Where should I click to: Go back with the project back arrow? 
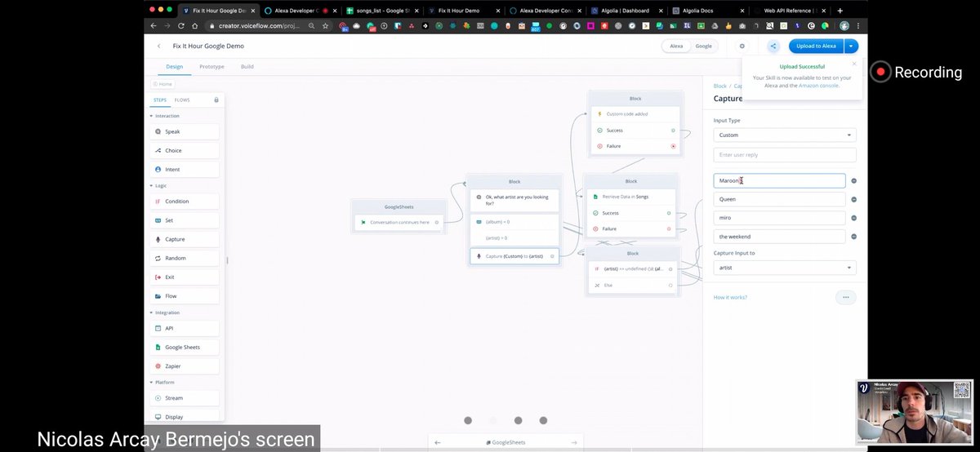(x=158, y=47)
